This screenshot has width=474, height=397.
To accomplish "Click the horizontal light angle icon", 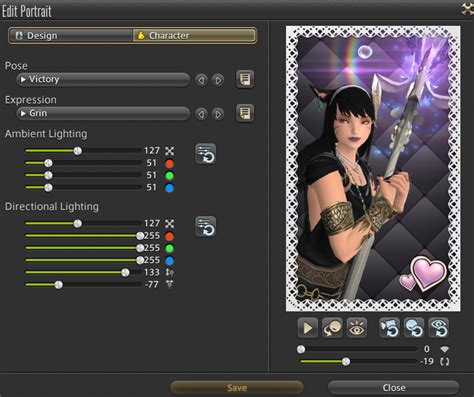I will pyautogui.click(x=170, y=284).
